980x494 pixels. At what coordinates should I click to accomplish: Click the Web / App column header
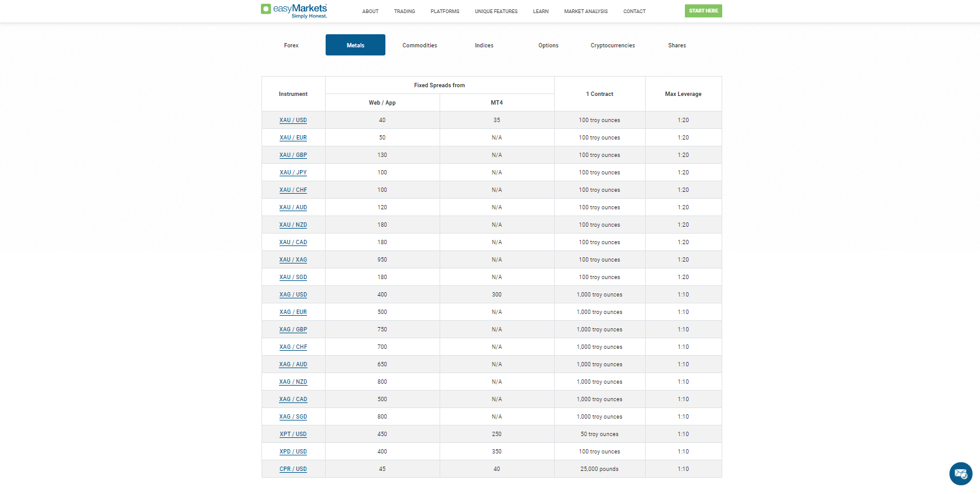coord(382,103)
